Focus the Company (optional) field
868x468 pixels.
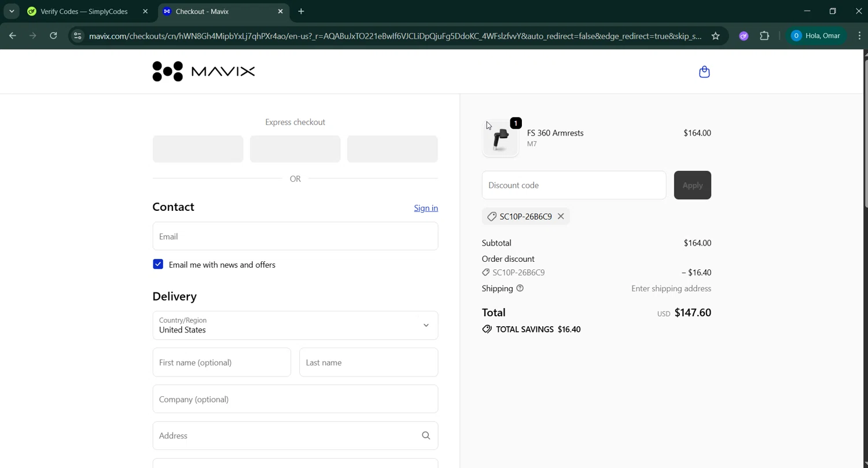(x=295, y=399)
